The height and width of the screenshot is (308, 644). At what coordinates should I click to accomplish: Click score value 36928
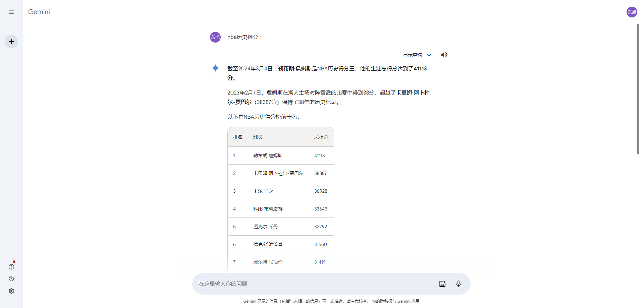(x=321, y=191)
